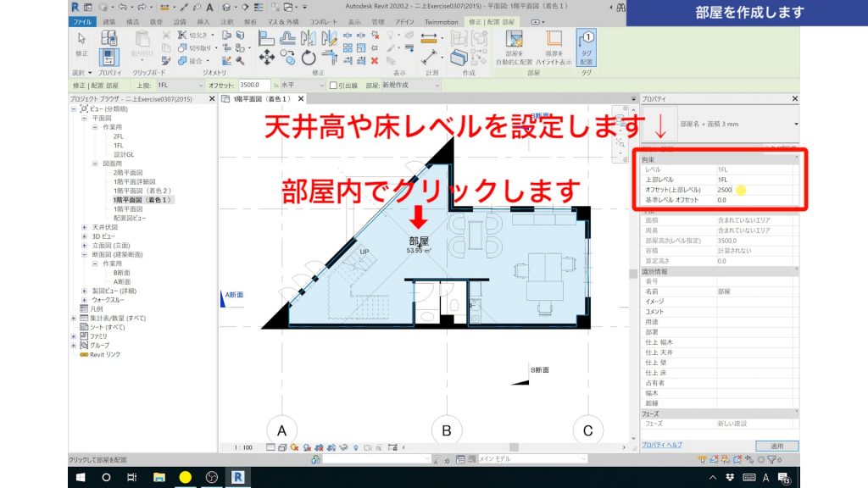Click the 適用 button in Properties panel

(777, 445)
